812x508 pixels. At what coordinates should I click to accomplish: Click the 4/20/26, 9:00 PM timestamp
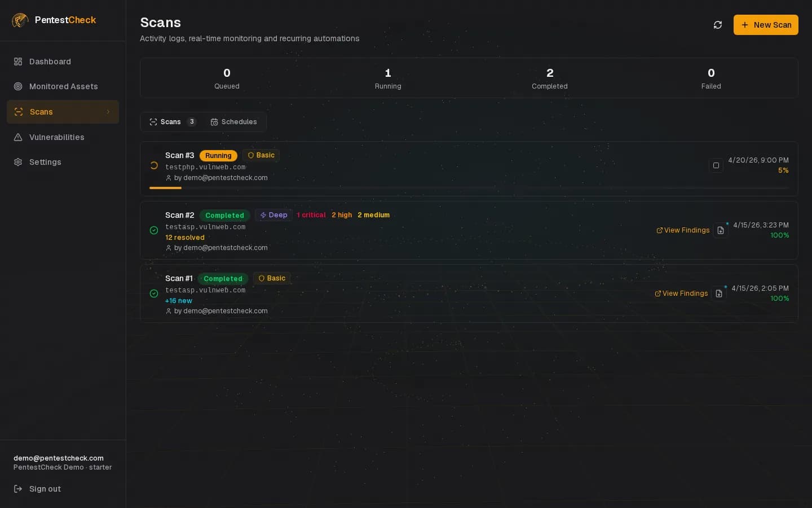(758, 160)
